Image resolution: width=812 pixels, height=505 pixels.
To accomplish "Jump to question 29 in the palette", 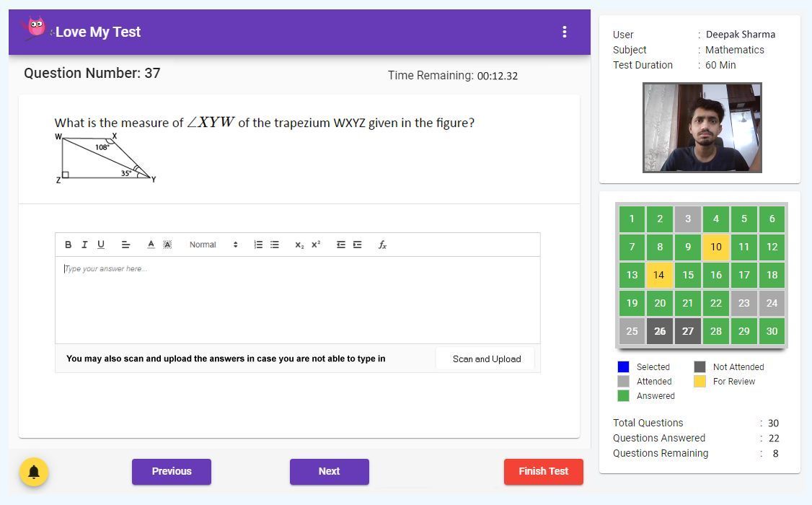I will [743, 331].
